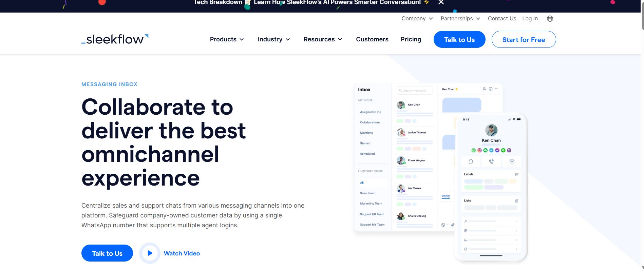The image size is (644, 269).
Task: Switch to the Reply tab in chat
Action: [x=446, y=196]
